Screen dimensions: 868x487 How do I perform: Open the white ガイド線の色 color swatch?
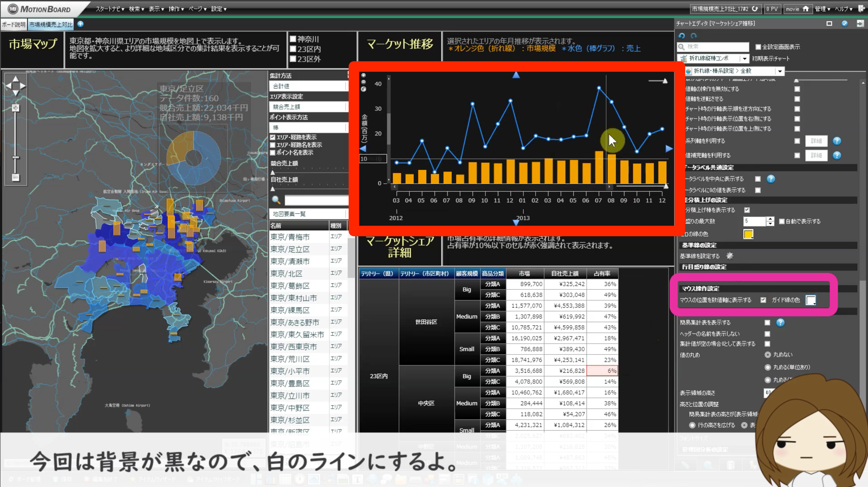tap(811, 300)
